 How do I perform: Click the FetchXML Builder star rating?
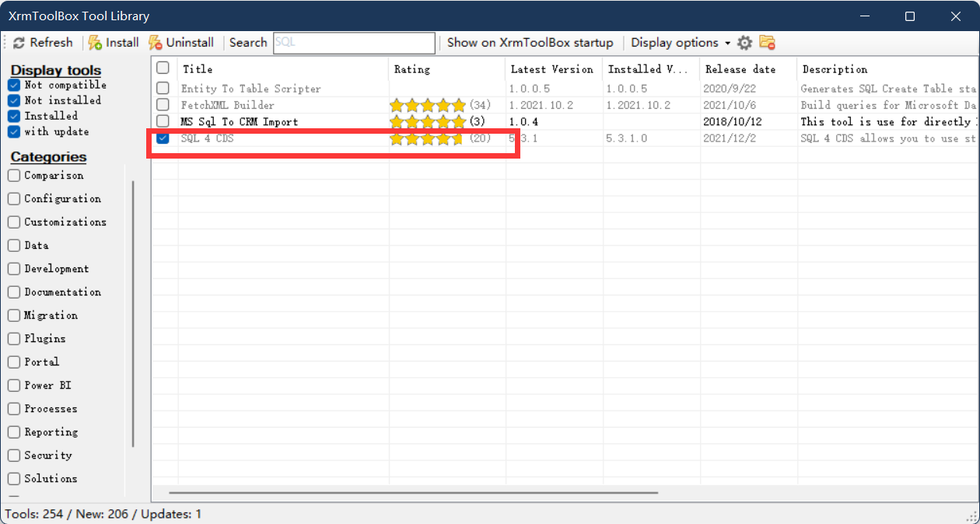pos(428,105)
